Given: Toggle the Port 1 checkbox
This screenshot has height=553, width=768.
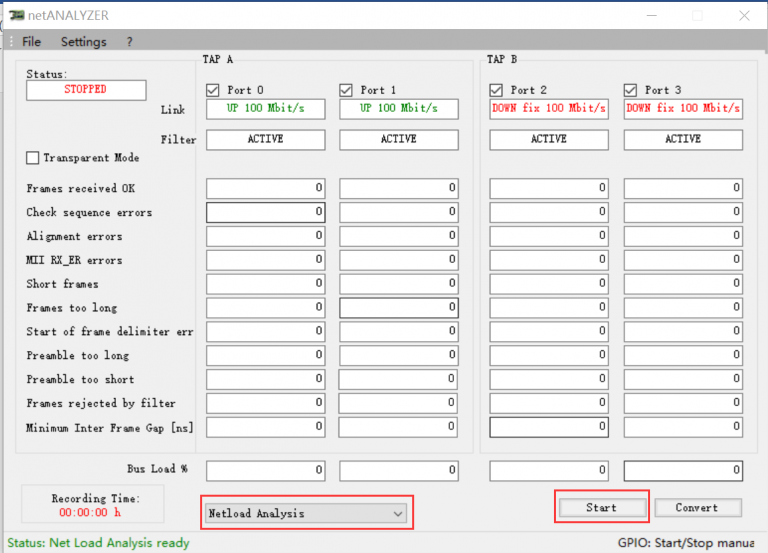Looking at the screenshot, I should 347,90.
